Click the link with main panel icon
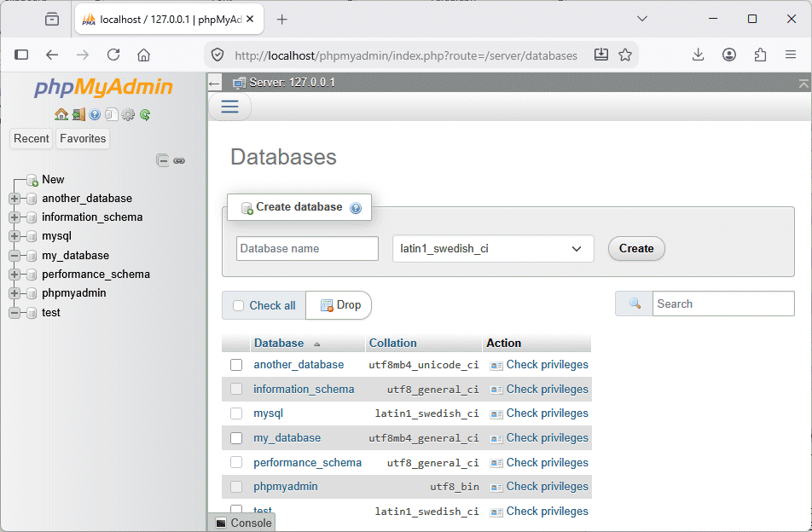812x532 pixels. [179, 161]
